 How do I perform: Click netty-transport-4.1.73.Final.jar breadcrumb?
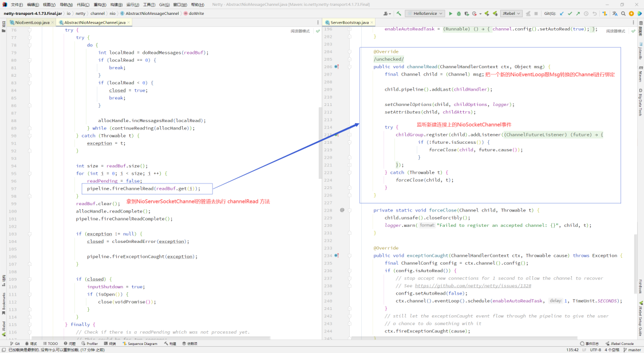(x=33, y=14)
